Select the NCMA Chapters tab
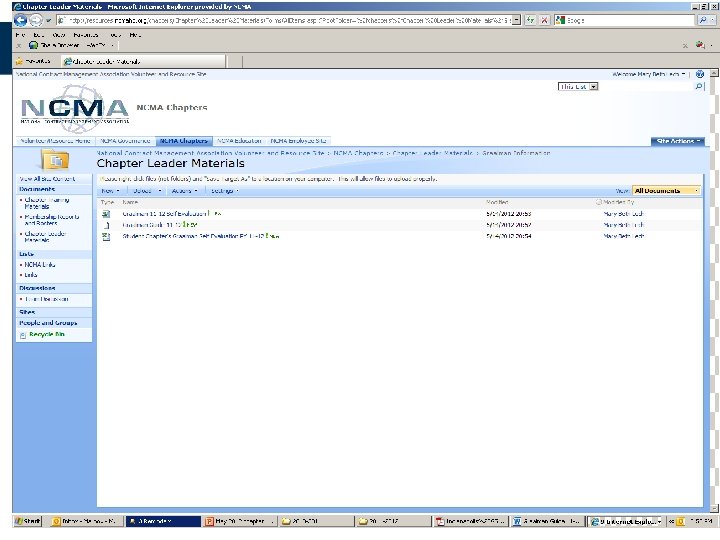This screenshot has width=720, height=540. pos(184,141)
